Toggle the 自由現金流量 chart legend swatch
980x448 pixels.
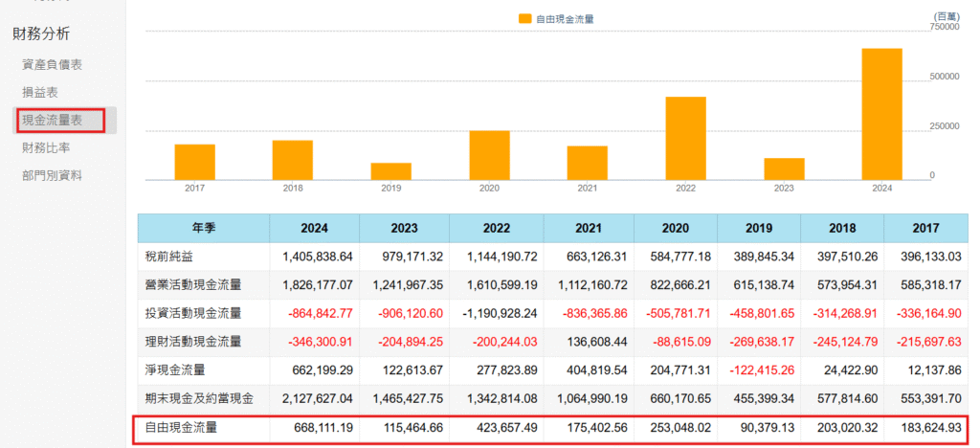tap(525, 18)
